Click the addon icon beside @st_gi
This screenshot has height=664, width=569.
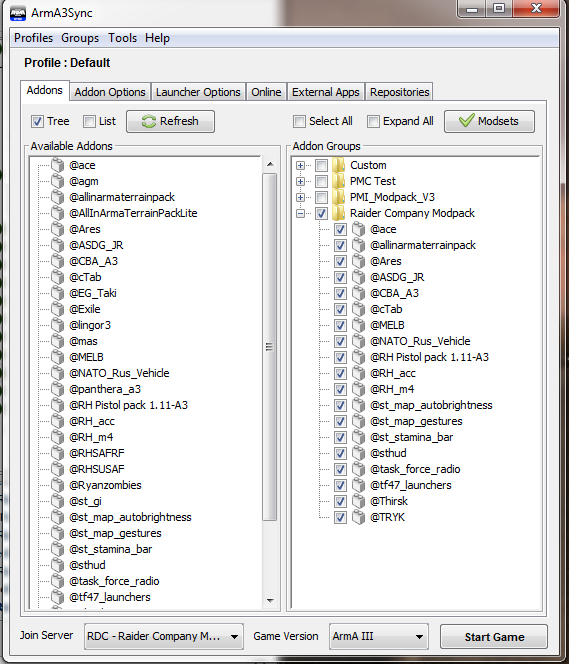(x=58, y=501)
